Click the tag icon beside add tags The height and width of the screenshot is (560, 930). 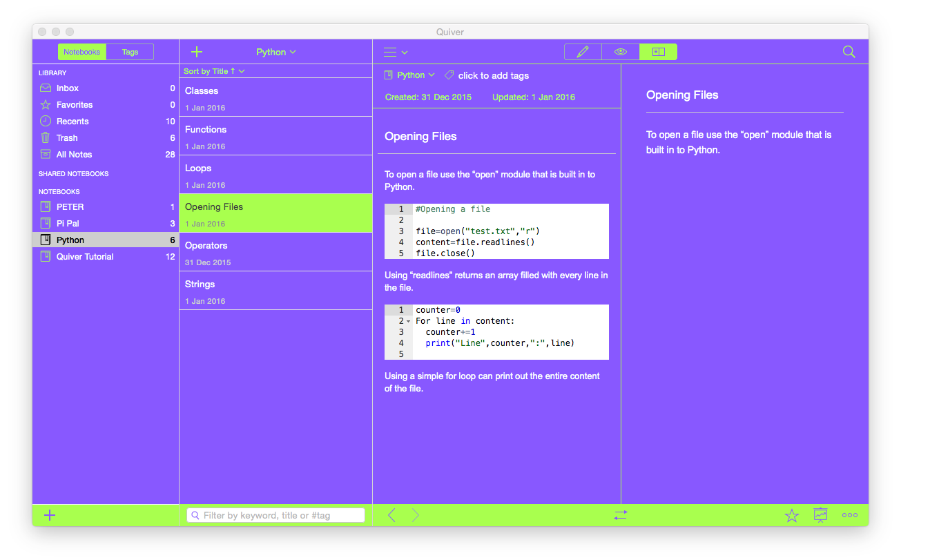click(449, 75)
